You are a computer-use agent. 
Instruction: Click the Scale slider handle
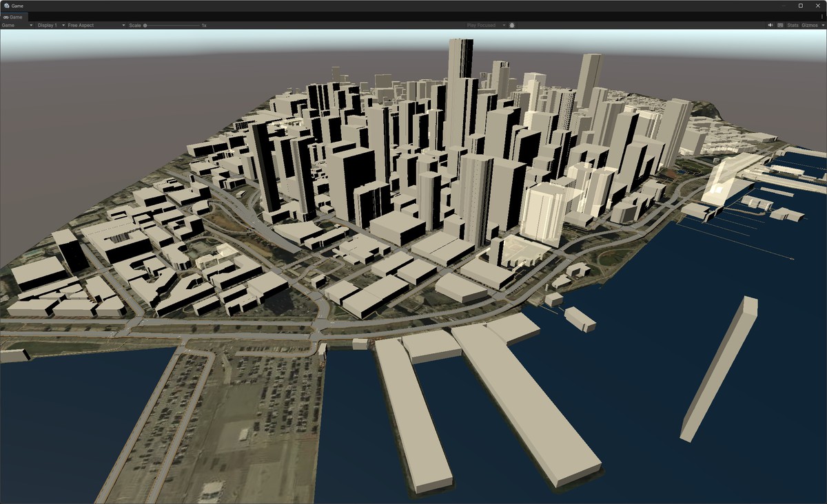145,25
